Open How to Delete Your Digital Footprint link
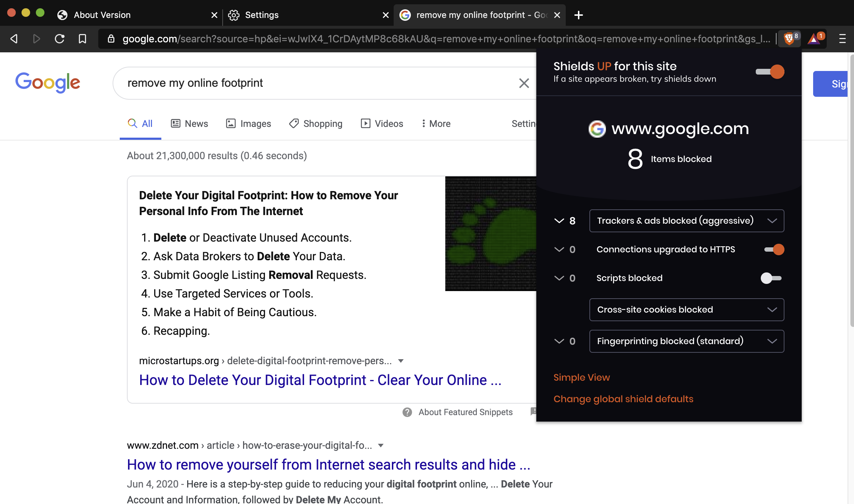This screenshot has width=854, height=504. pyautogui.click(x=320, y=380)
